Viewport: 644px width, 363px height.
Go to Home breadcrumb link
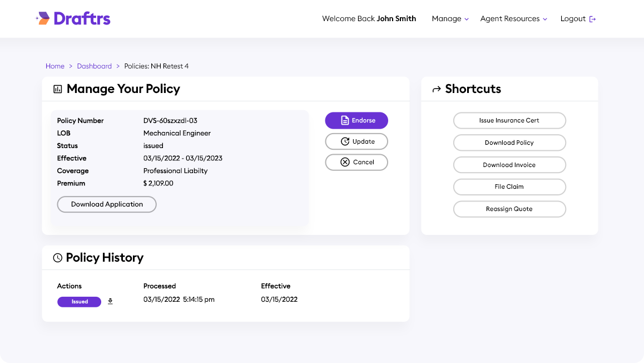pyautogui.click(x=55, y=66)
